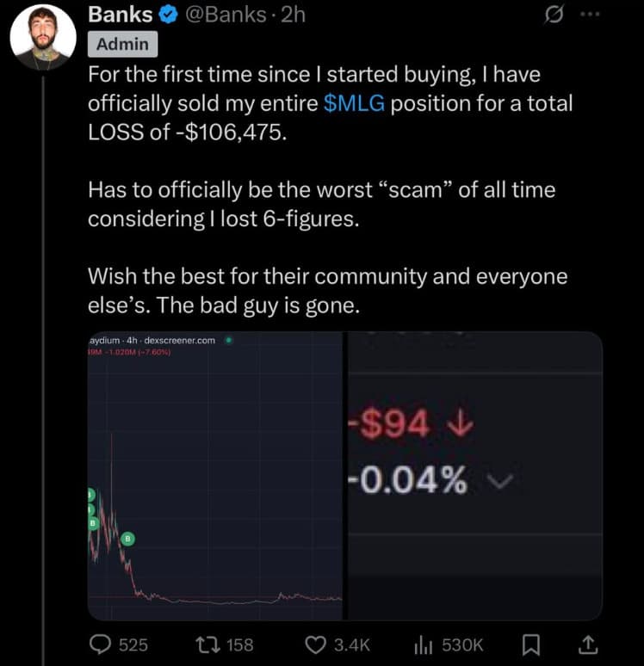
Task: Click the blue verified badge next to Banks
Action: [170, 15]
